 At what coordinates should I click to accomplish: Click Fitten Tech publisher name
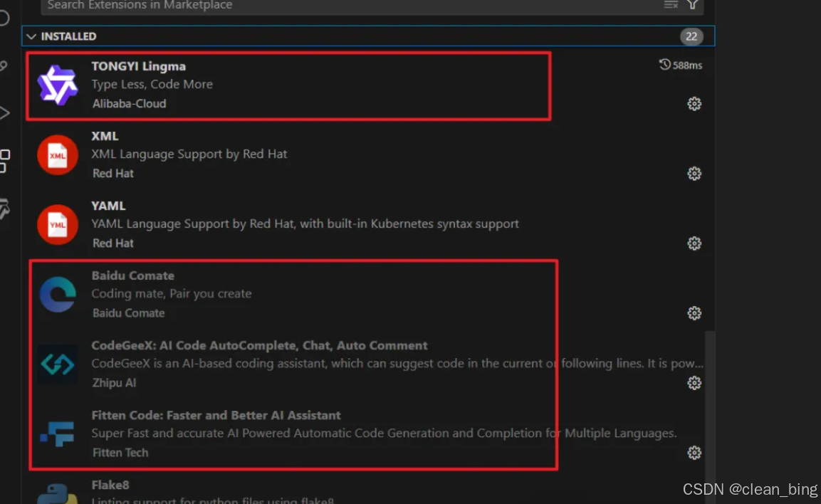[120, 452]
